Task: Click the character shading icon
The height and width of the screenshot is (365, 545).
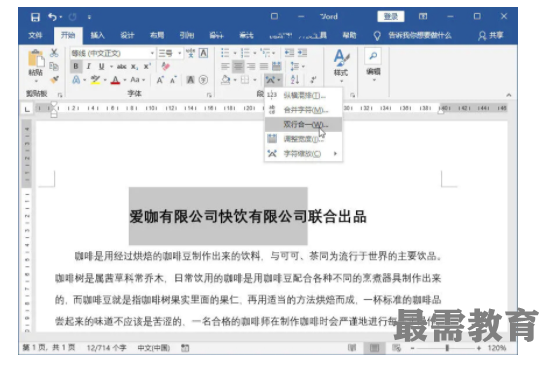Action: [x=190, y=80]
